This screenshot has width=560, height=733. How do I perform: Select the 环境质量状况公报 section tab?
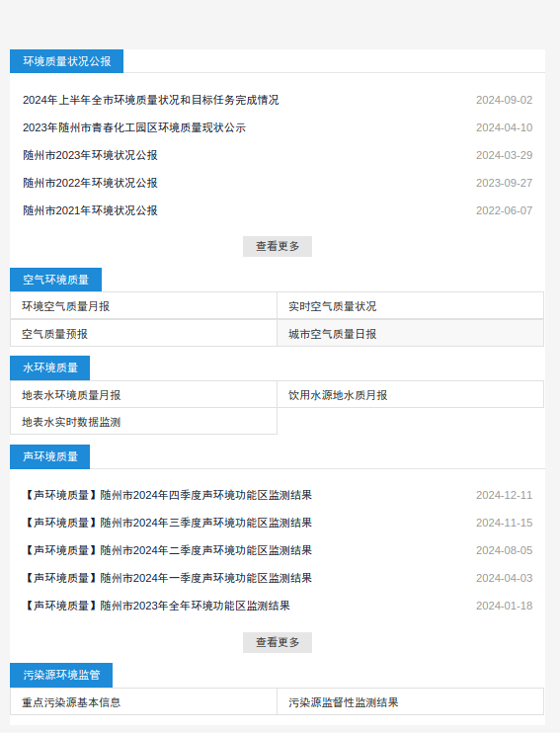click(x=66, y=61)
